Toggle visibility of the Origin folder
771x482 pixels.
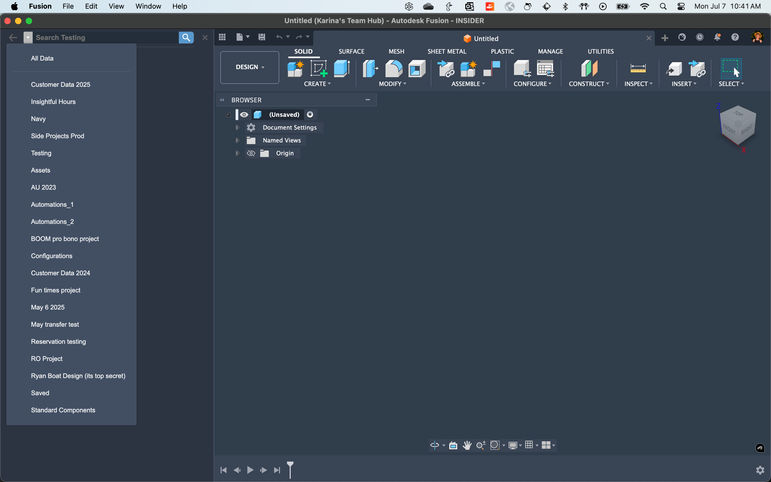coord(251,153)
